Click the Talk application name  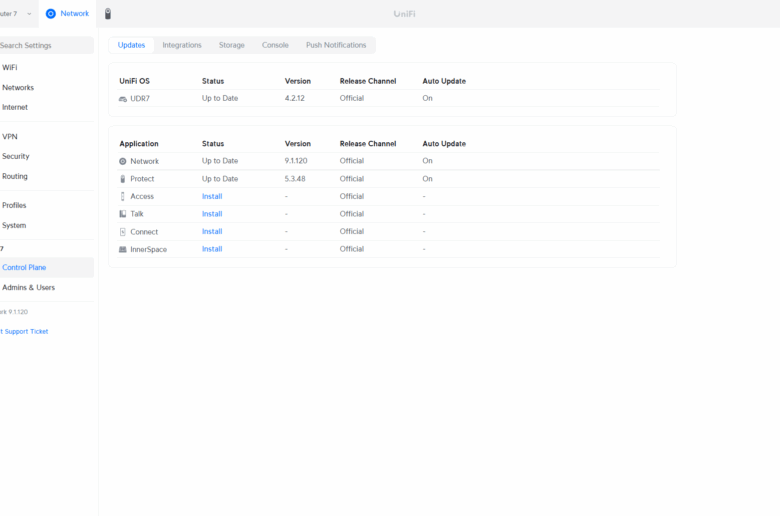point(137,214)
